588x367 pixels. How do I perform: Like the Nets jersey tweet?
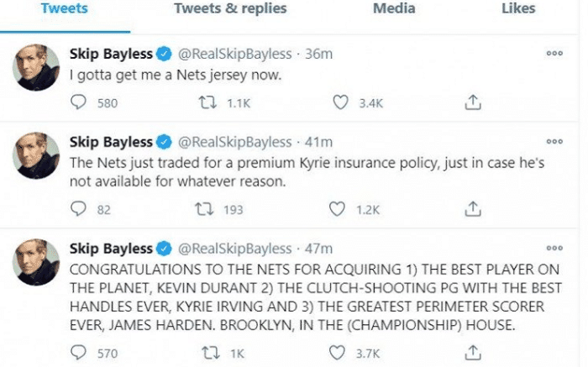(x=341, y=102)
